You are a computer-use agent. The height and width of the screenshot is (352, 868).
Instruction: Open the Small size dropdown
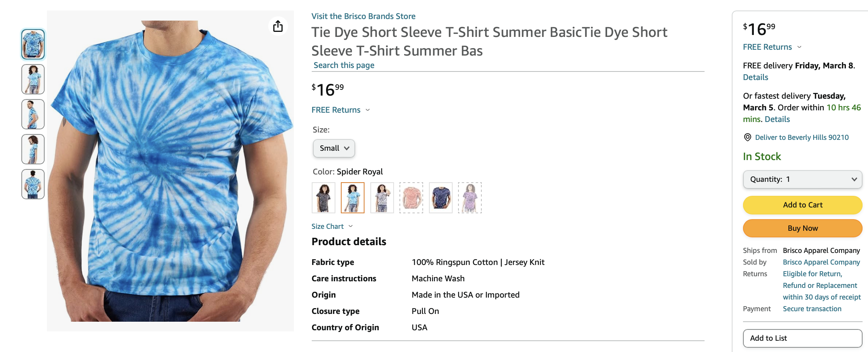(x=334, y=148)
